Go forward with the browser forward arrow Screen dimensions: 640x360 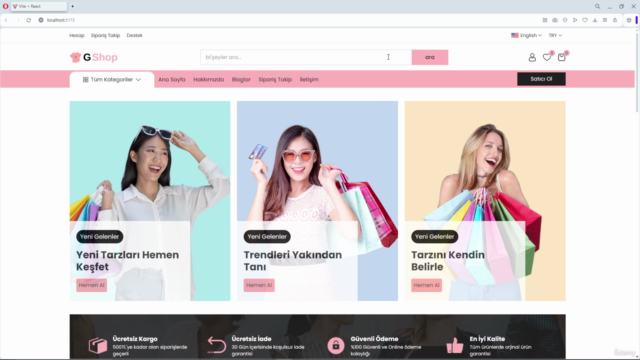(x=18, y=20)
